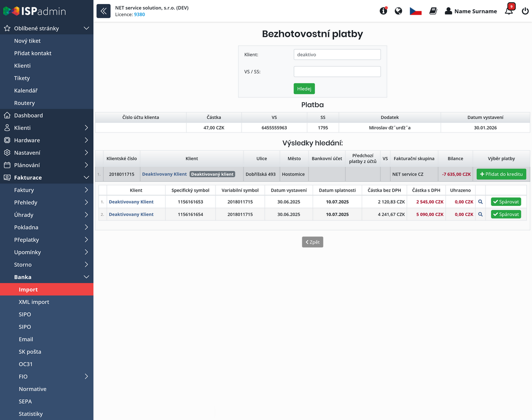Open XML import menu item
The width and height of the screenshot is (532, 420).
tap(34, 302)
